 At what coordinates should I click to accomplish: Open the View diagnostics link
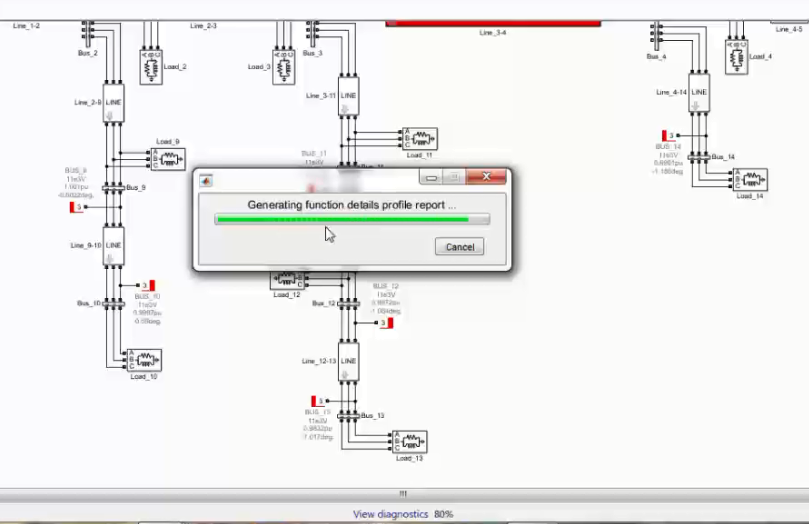pos(390,514)
